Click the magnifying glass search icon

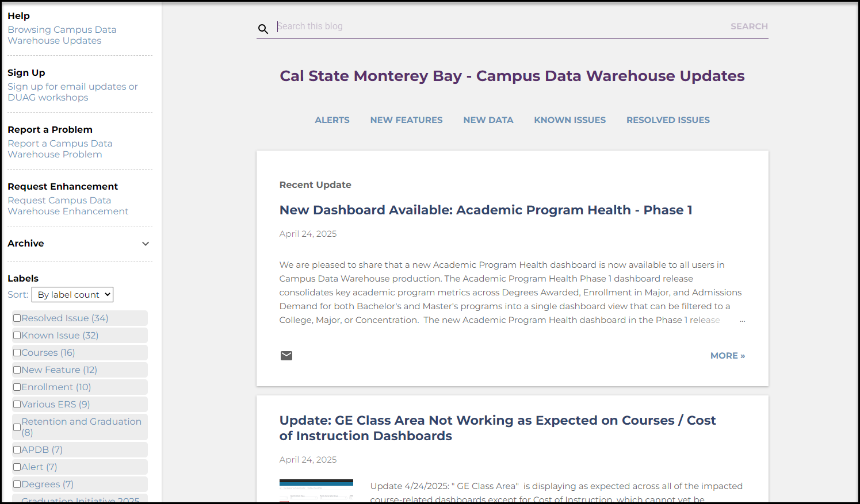click(x=263, y=29)
